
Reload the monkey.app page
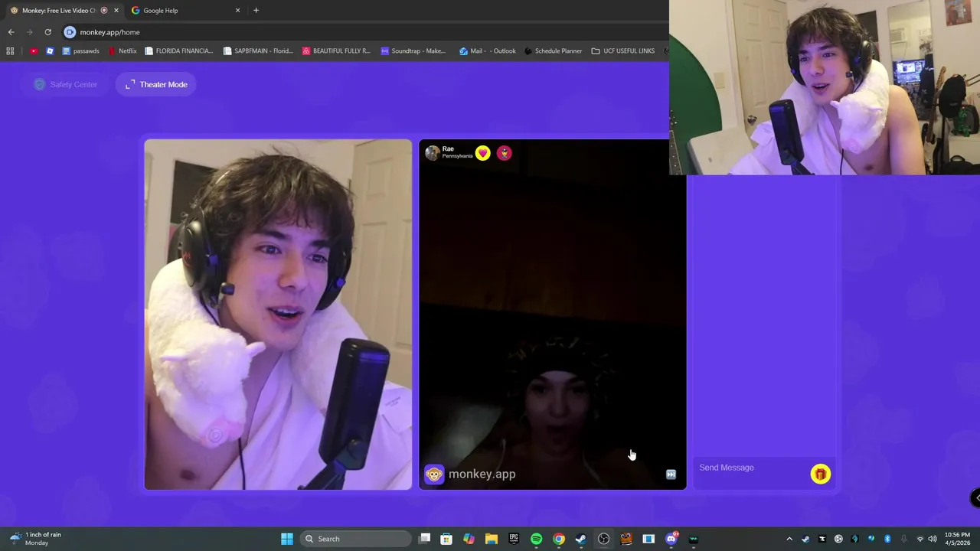click(x=47, y=32)
